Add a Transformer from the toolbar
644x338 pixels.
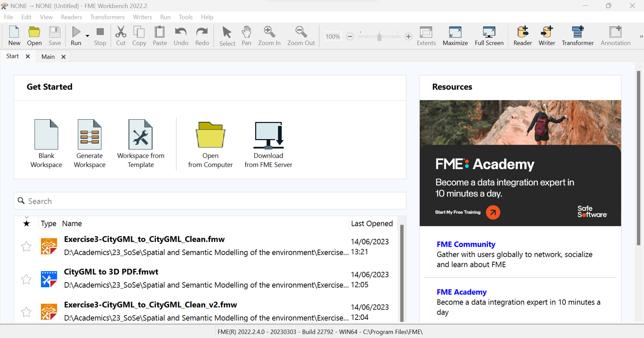pos(578,36)
